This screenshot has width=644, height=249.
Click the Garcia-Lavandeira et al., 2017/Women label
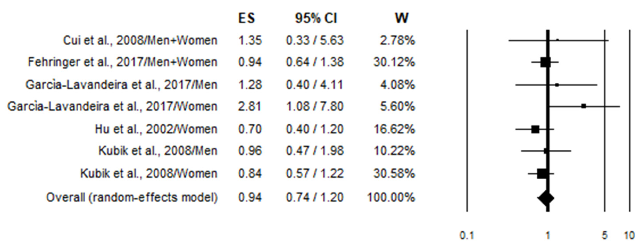112,106
